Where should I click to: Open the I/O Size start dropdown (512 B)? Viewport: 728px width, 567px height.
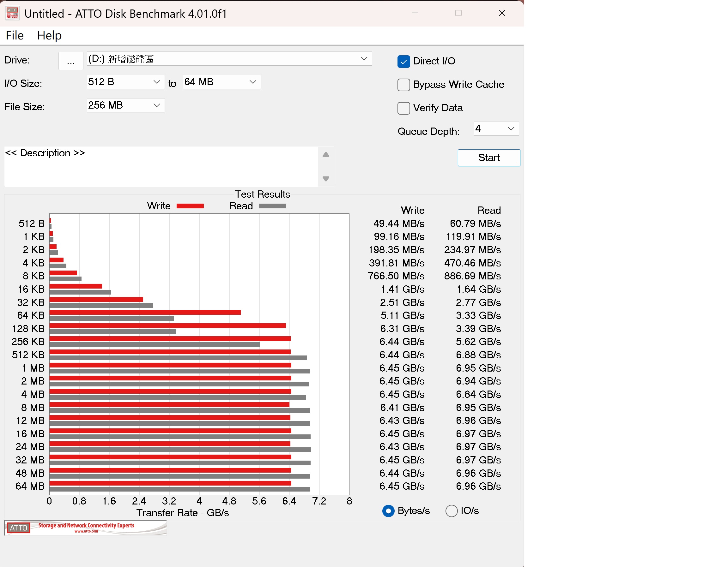(x=126, y=82)
